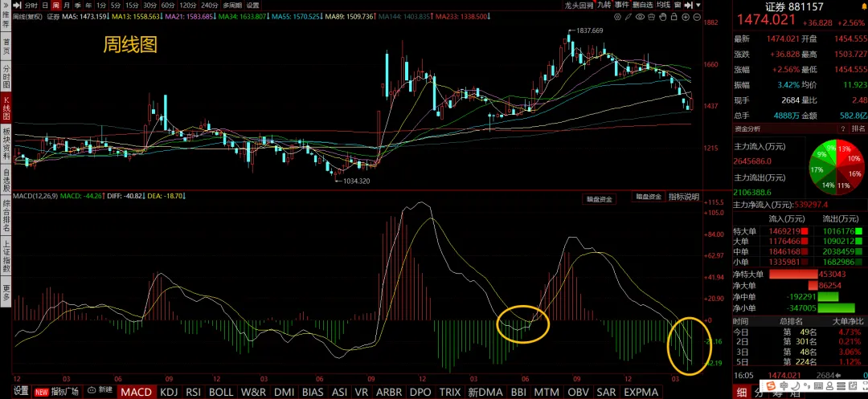Switch to BOLL indicator
Image resolution: width=868 pixels, height=399 pixels.
222,392
